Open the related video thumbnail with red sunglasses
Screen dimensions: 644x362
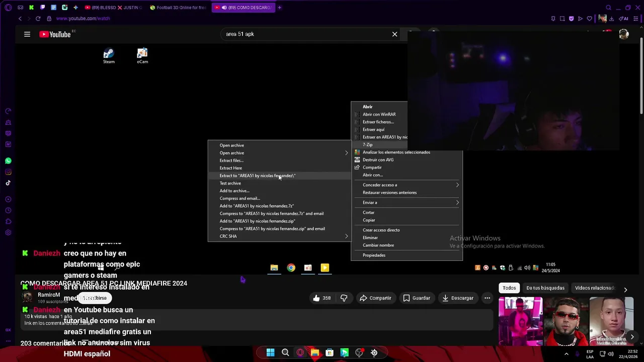(x=566, y=322)
